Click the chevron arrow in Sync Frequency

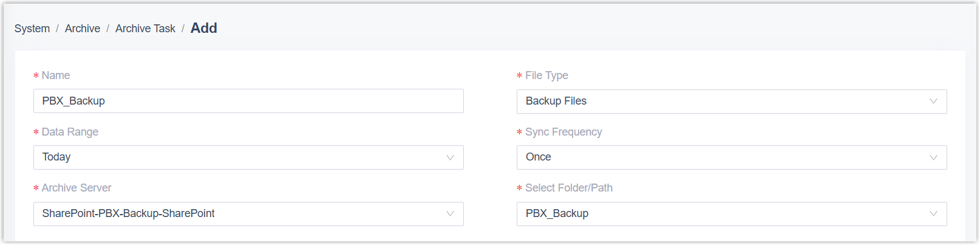933,157
